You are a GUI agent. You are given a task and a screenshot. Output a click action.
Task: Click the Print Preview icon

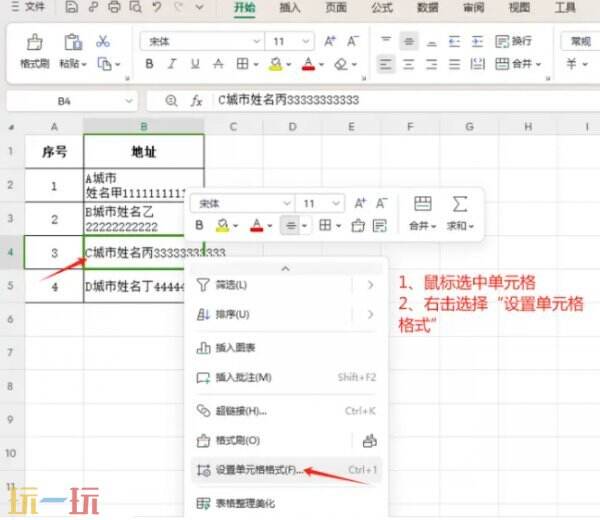click(135, 7)
